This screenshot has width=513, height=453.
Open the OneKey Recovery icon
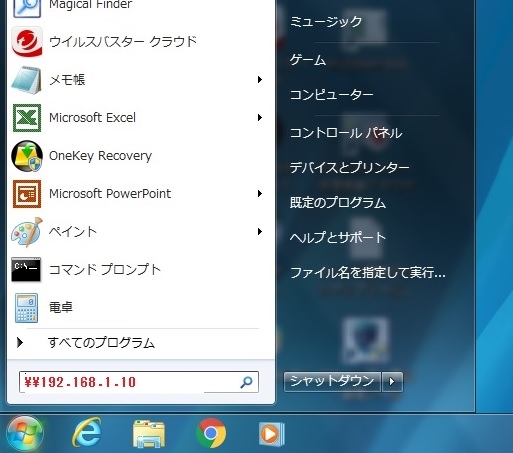(27, 156)
